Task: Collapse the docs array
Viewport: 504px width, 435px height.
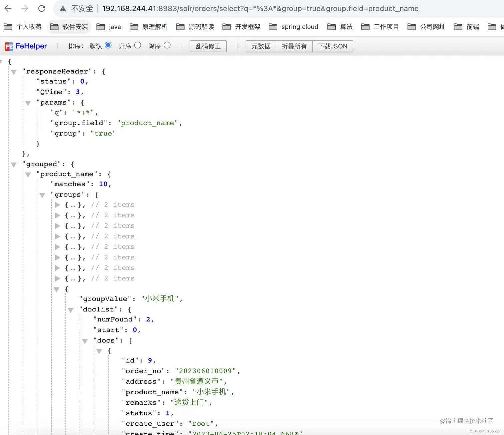Action: [85, 341]
